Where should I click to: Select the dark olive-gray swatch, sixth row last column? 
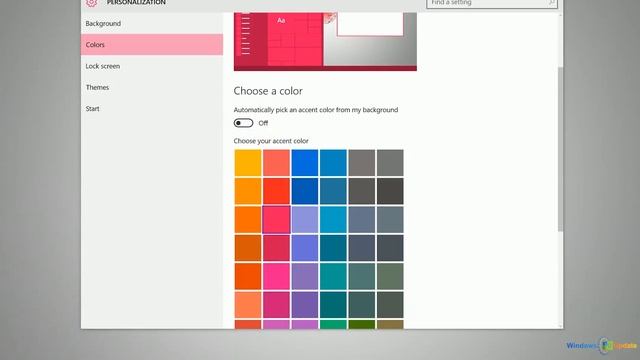point(390,304)
